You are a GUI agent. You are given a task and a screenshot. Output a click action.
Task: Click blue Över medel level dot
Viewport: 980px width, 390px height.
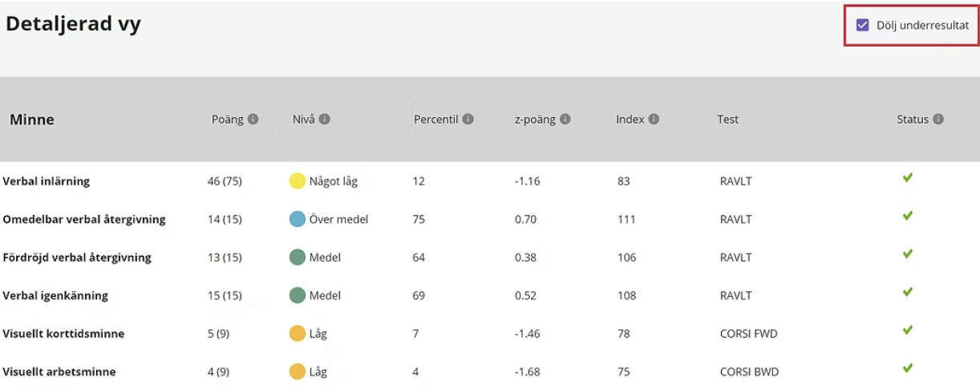coord(297,219)
